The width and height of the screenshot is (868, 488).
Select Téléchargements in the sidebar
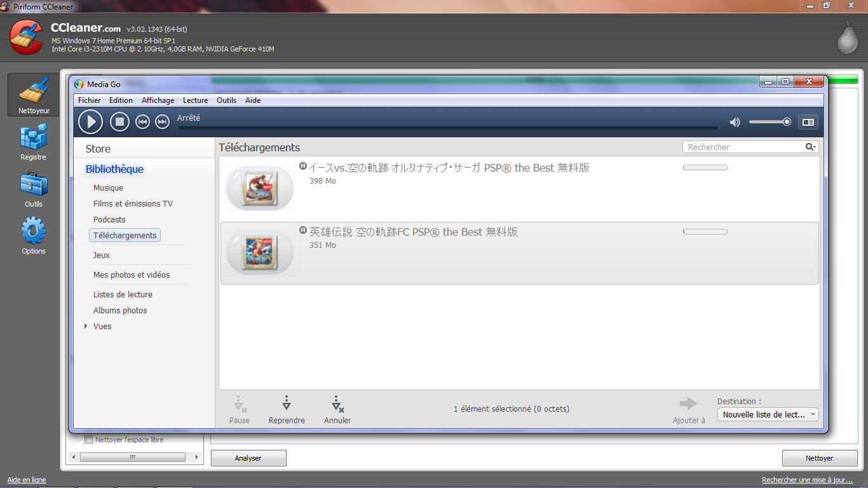pyautogui.click(x=125, y=235)
